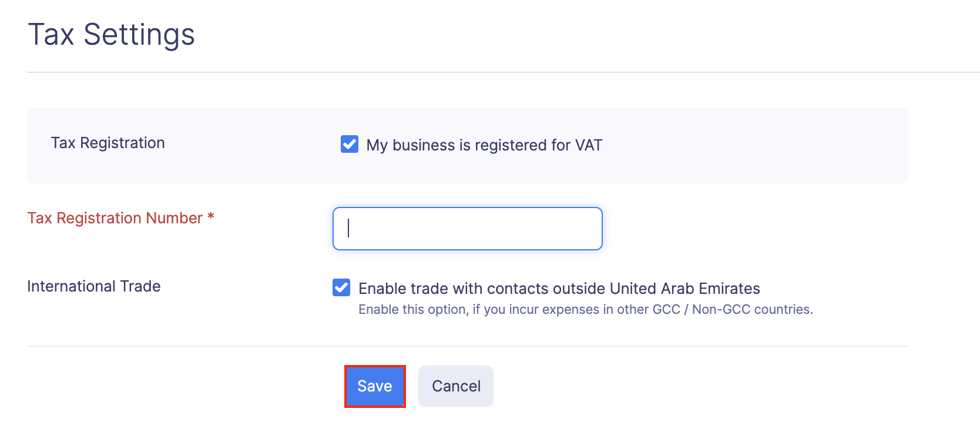Image resolution: width=980 pixels, height=442 pixels.
Task: Click the VAT registration checkbox label
Action: (484, 145)
